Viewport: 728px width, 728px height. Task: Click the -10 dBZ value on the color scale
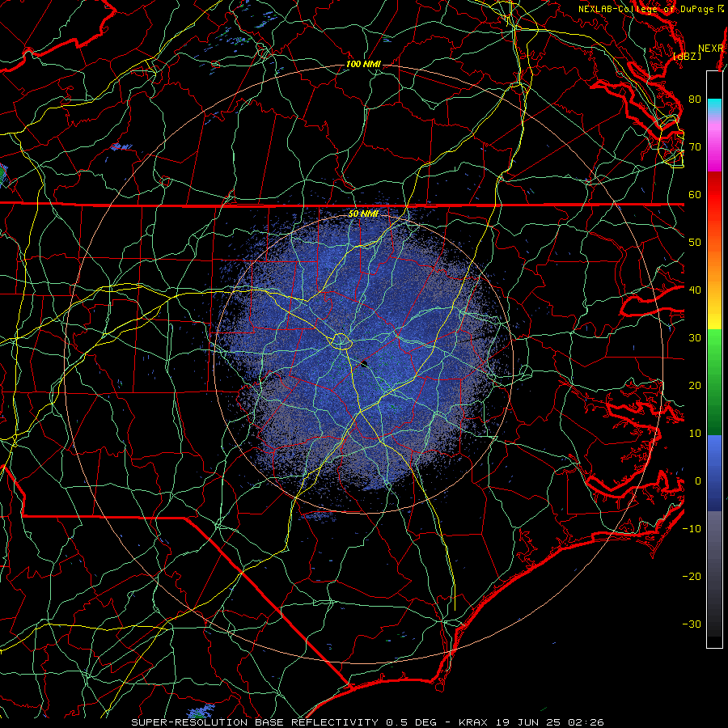click(x=692, y=529)
